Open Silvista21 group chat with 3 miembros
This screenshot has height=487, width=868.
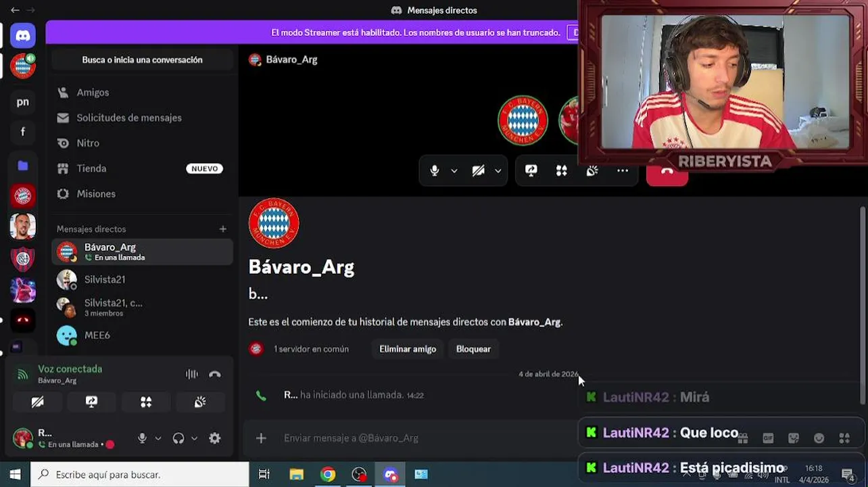[x=142, y=308]
